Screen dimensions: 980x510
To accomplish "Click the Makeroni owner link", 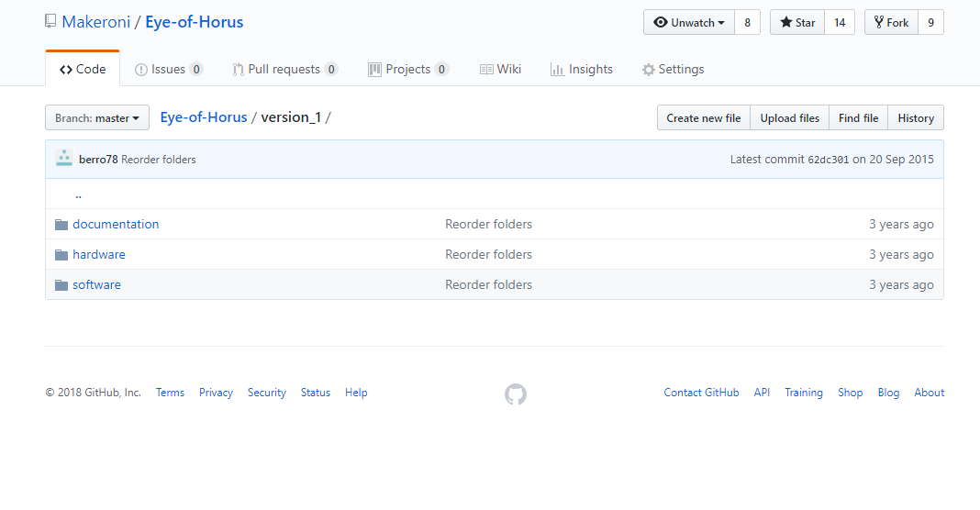I will (95, 22).
